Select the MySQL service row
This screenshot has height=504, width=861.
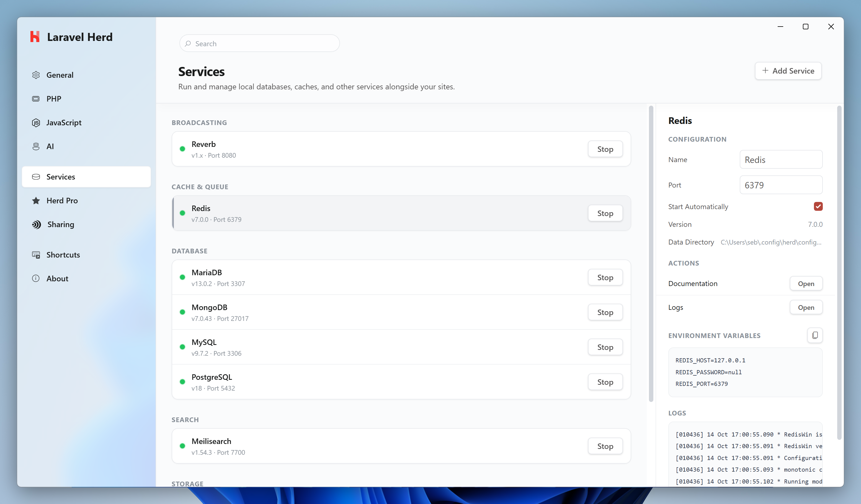tap(401, 347)
